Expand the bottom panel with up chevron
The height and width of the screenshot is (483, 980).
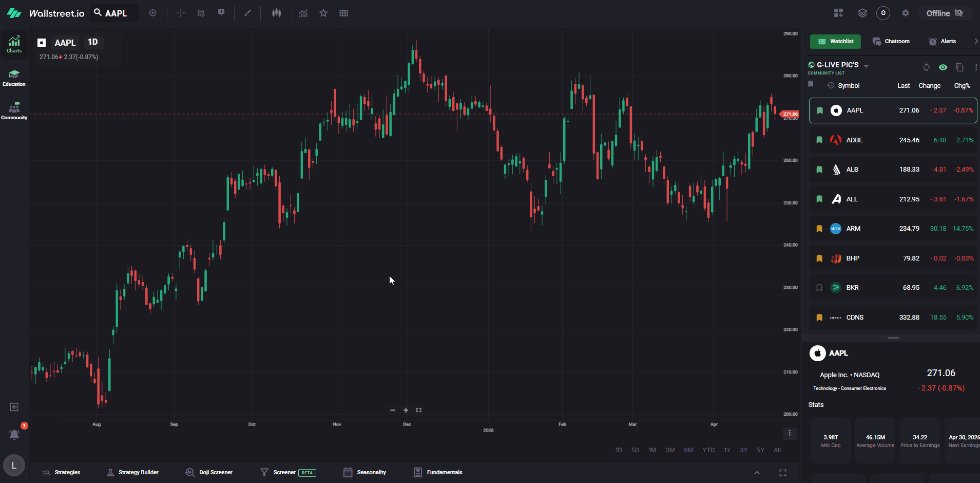(x=757, y=473)
